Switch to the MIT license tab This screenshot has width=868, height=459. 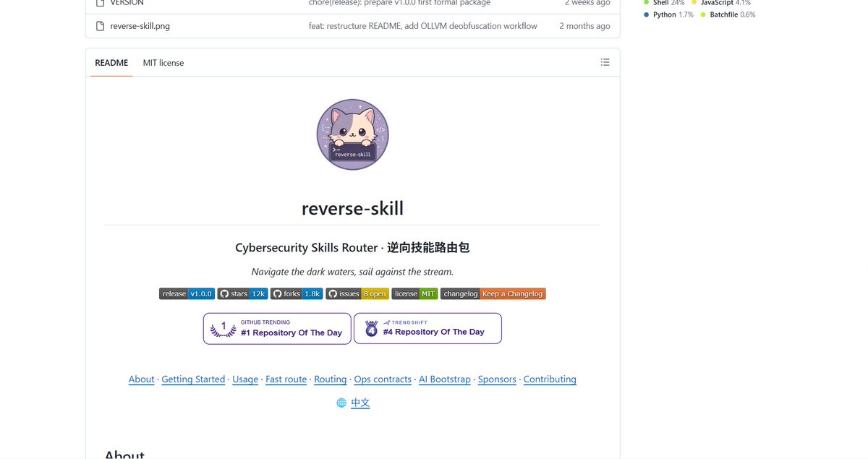(163, 63)
